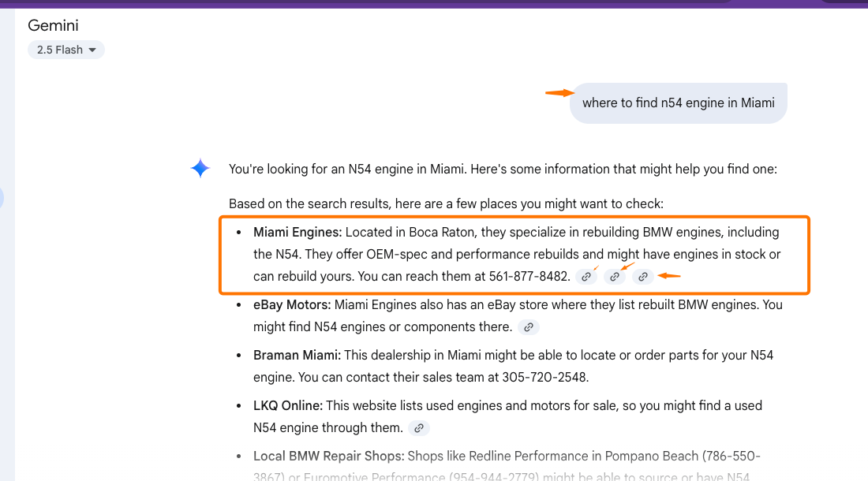Image resolution: width=868 pixels, height=481 pixels.
Task: Open third source link icon in Miami Engines item
Action: 642,277
